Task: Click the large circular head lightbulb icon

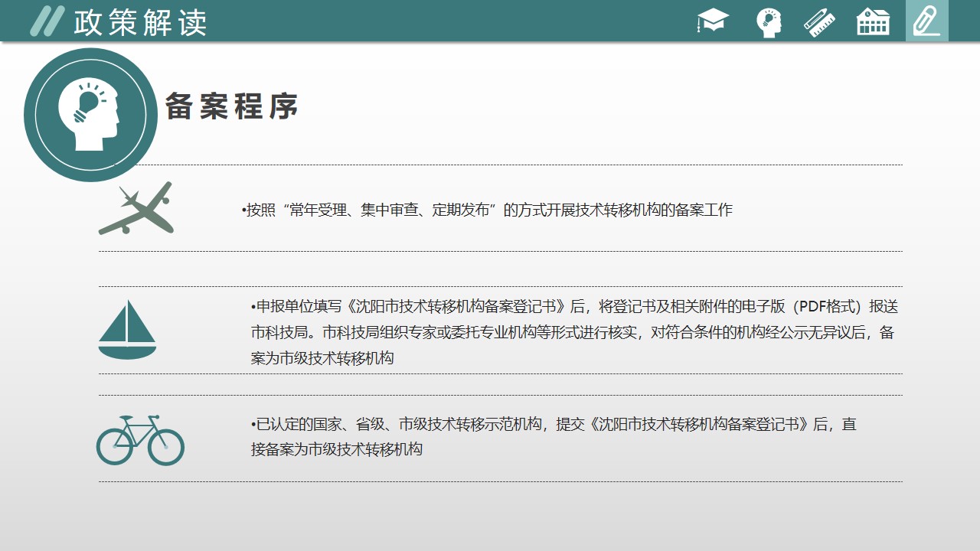Action: click(90, 115)
